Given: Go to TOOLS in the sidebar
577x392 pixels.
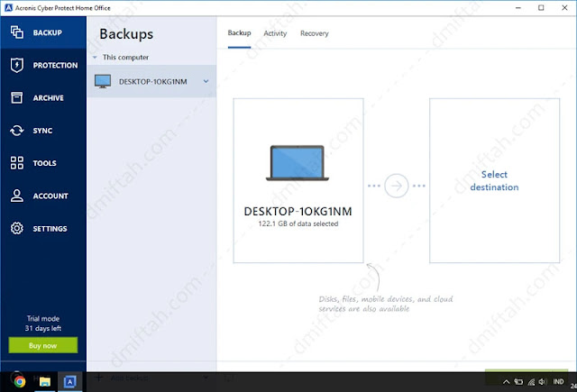Looking at the screenshot, I should [x=44, y=163].
